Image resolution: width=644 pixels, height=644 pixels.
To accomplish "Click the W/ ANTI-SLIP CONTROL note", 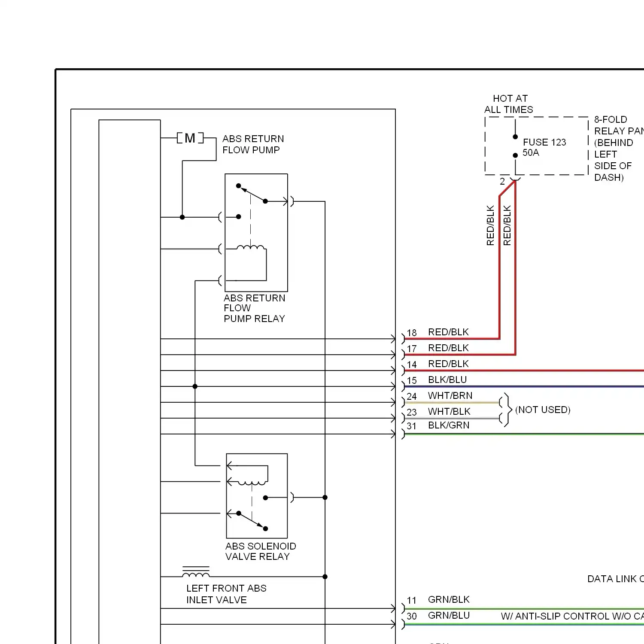I will tap(572, 616).
